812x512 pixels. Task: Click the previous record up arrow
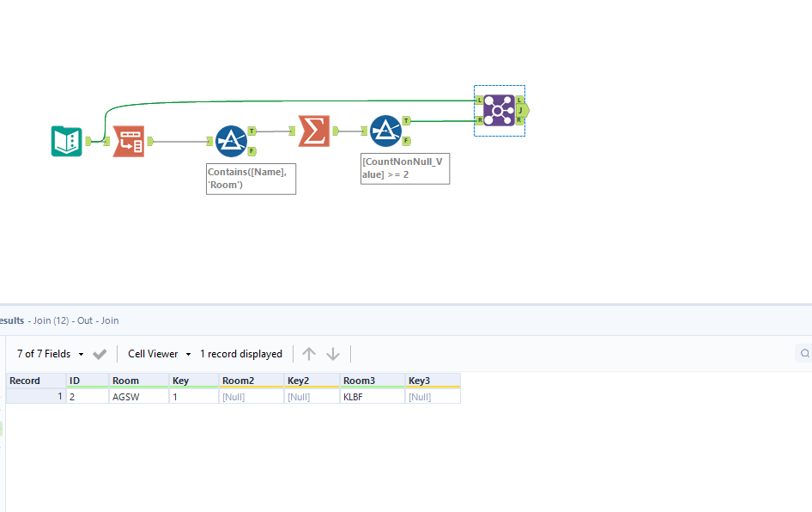point(308,353)
